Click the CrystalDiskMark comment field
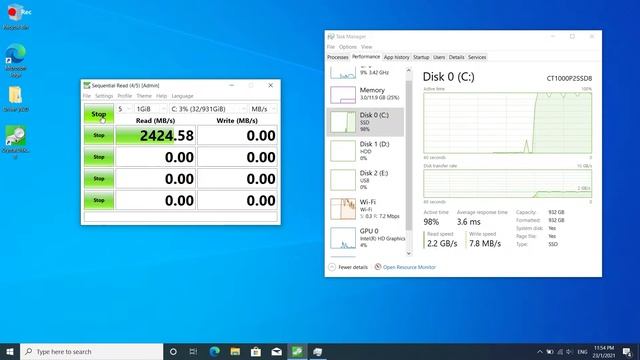This screenshot has width=640, height=360. [x=180, y=217]
